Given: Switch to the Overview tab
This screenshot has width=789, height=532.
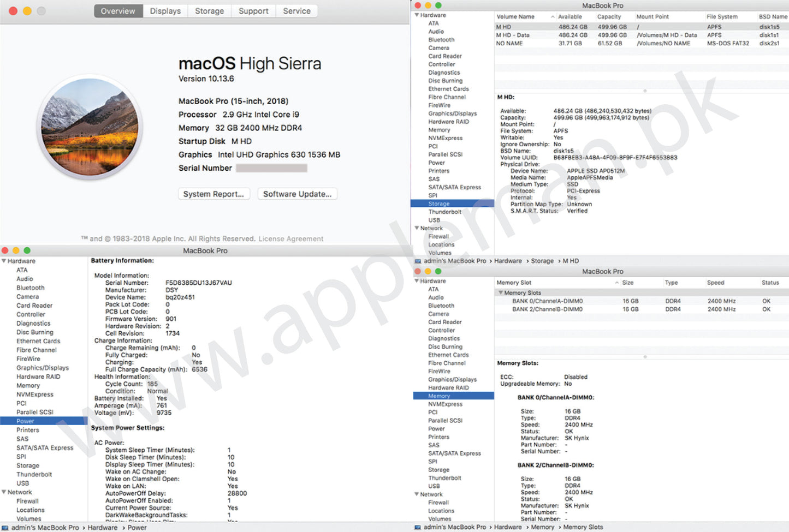Looking at the screenshot, I should [x=118, y=11].
